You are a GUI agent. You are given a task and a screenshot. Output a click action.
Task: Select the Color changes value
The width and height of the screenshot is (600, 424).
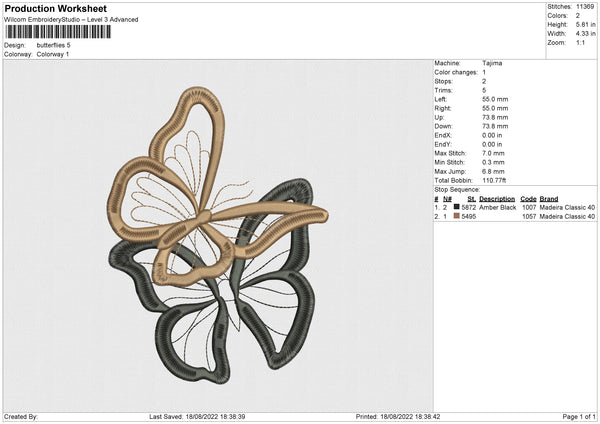click(x=484, y=72)
